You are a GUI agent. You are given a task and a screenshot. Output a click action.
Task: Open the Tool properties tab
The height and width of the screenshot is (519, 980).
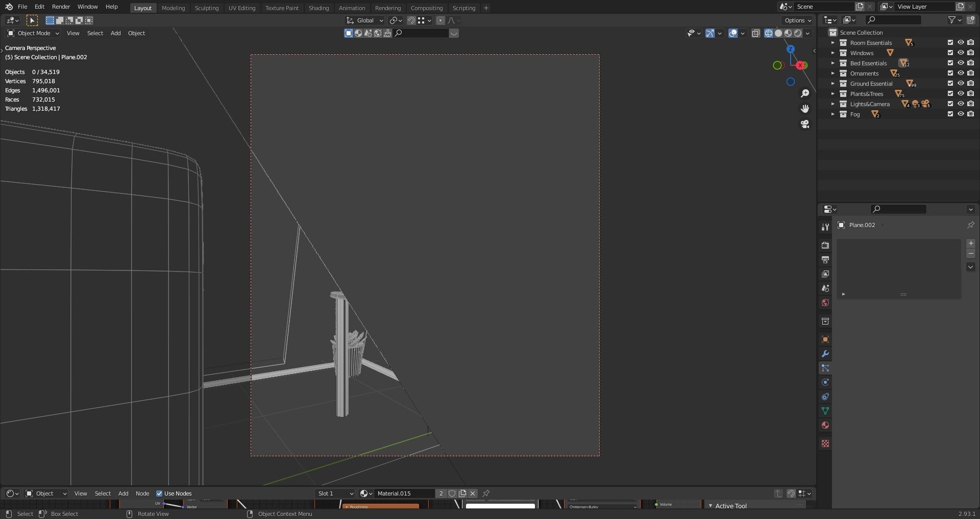point(825,227)
